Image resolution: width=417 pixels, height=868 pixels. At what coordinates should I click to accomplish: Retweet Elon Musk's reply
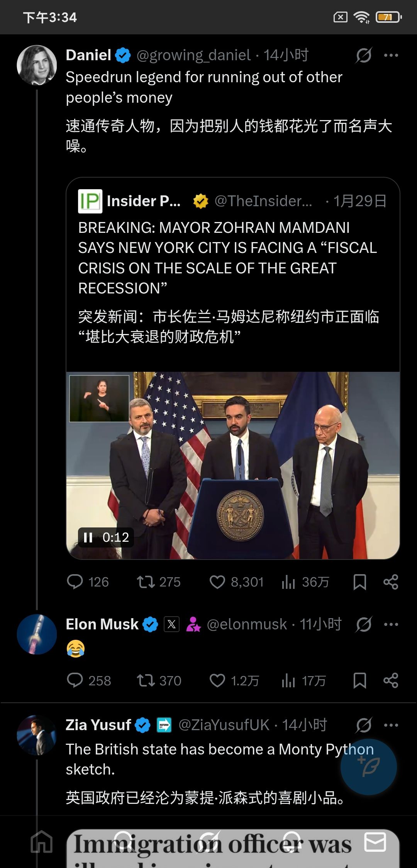tap(146, 680)
